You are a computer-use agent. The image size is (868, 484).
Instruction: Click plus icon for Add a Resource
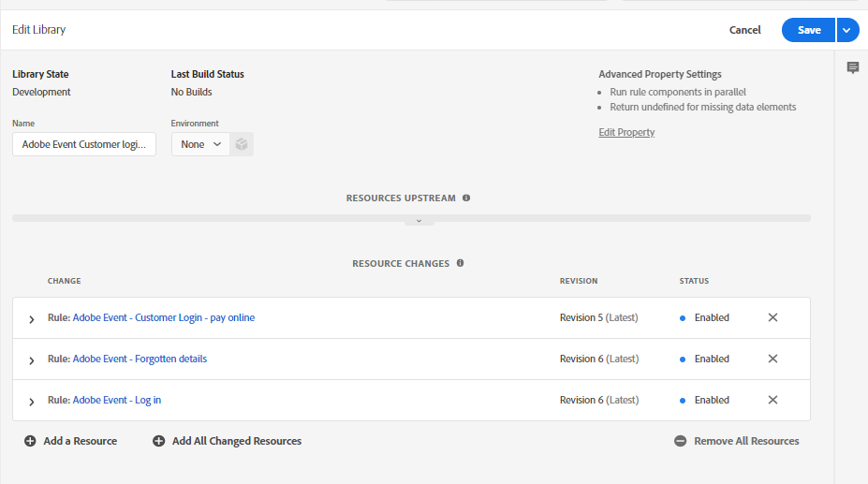(30, 441)
